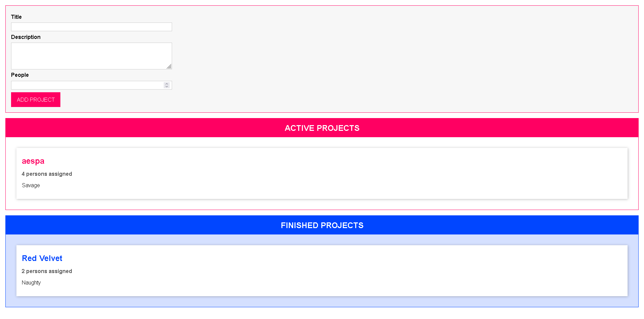Select the Red Velvet project title
The image size is (644, 319).
(x=42, y=258)
